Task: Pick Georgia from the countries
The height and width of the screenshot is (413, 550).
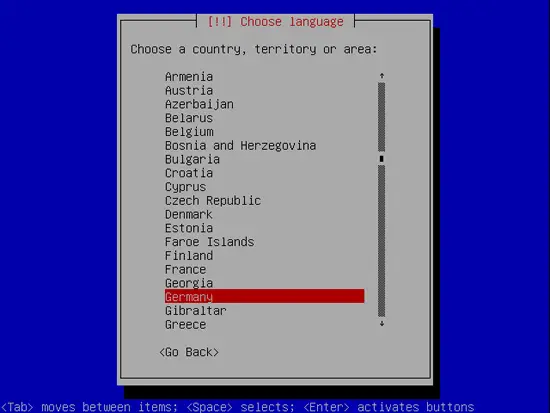Action: (189, 283)
